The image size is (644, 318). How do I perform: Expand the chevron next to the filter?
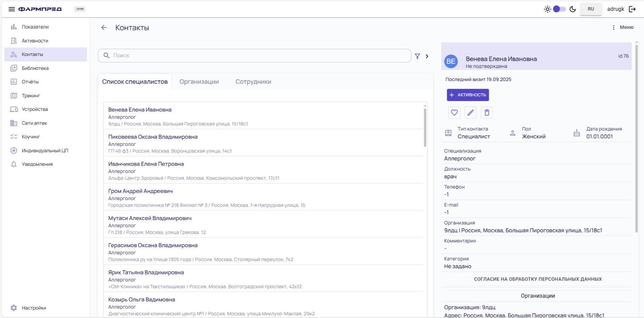coord(427,56)
